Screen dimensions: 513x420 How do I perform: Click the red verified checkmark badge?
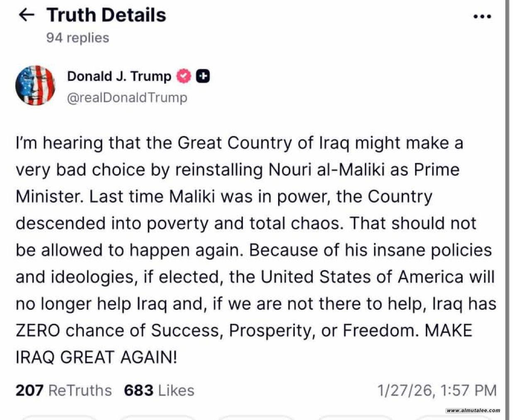pos(183,76)
